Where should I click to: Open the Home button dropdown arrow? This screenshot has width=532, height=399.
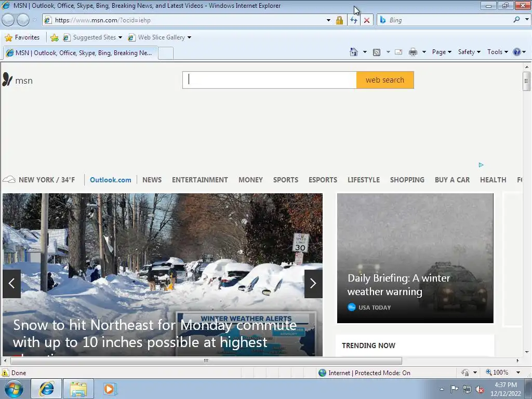coord(365,52)
